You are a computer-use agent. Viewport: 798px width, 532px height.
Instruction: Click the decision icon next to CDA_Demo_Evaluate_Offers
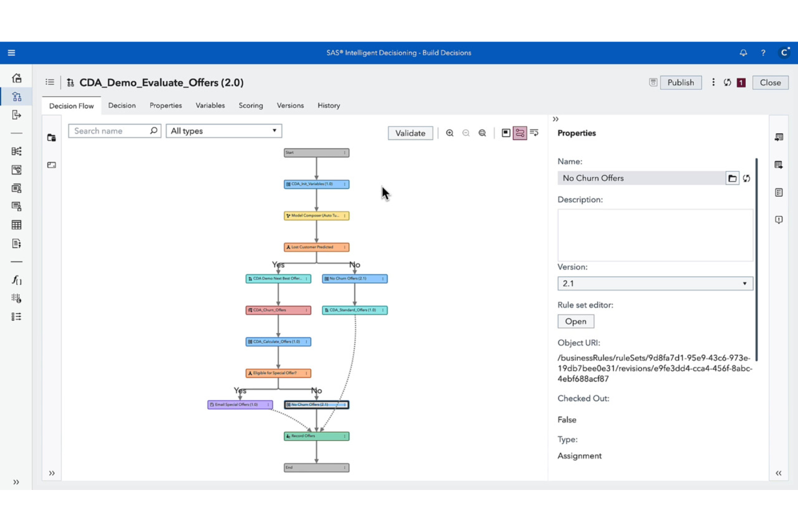coord(71,82)
